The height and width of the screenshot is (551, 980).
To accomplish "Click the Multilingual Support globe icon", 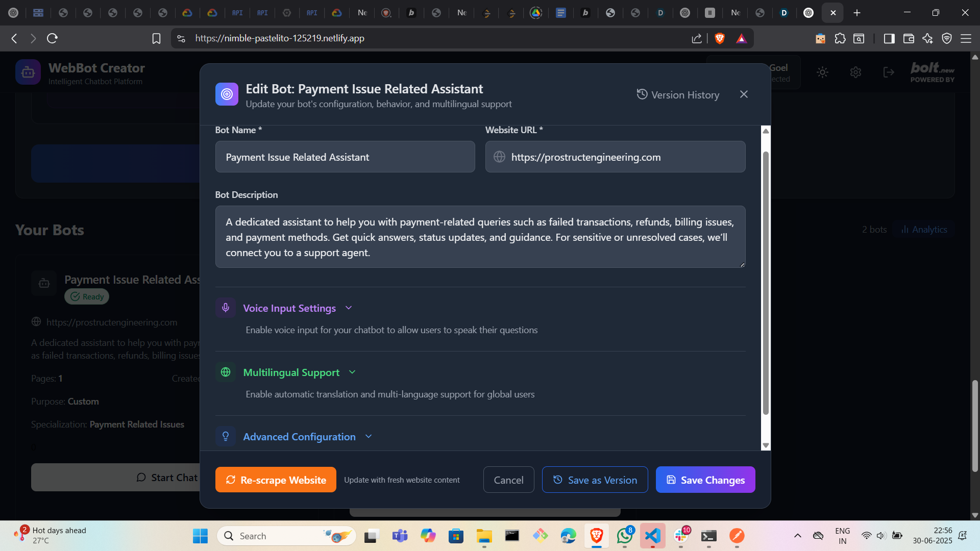I will pyautogui.click(x=226, y=372).
